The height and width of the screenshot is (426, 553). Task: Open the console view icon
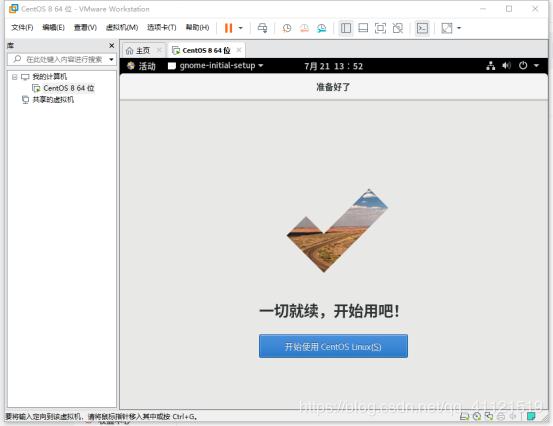(x=422, y=28)
